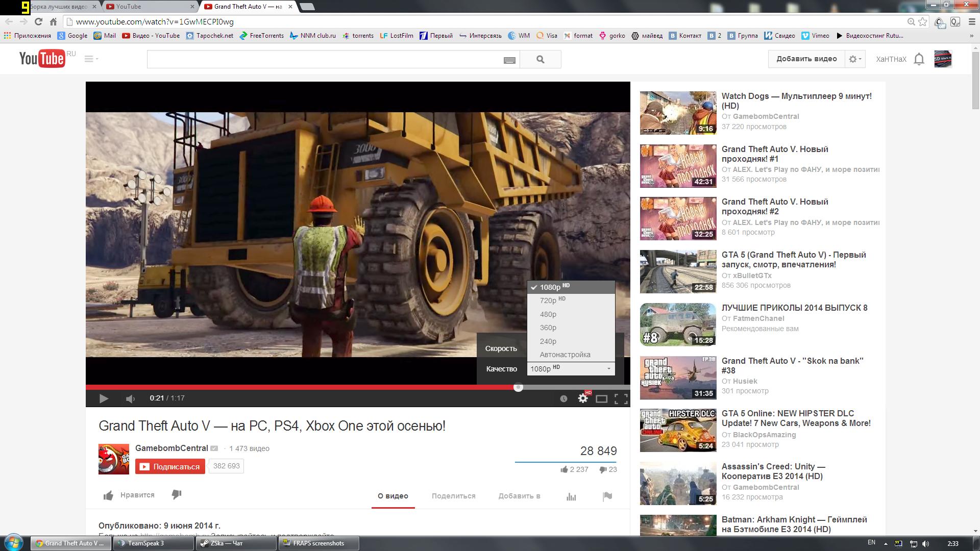This screenshot has width=980, height=551.
Task: Open notifications bell icon
Action: 919,59
